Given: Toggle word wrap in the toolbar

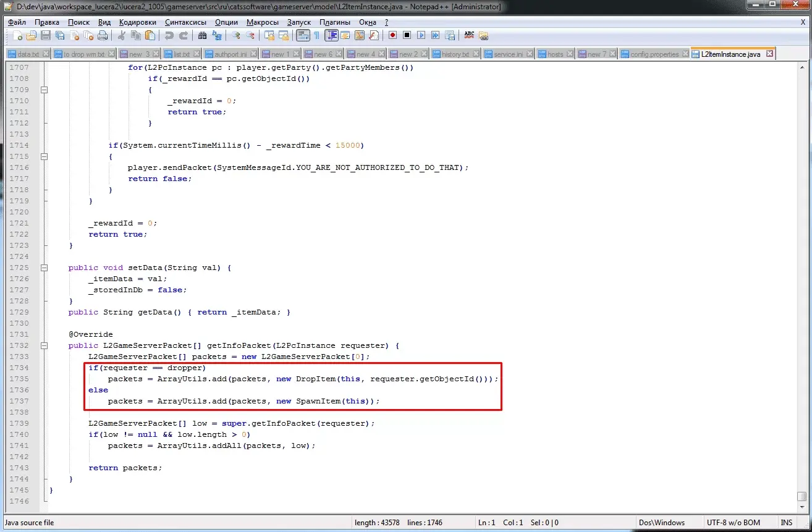Looking at the screenshot, I should pyautogui.click(x=303, y=35).
